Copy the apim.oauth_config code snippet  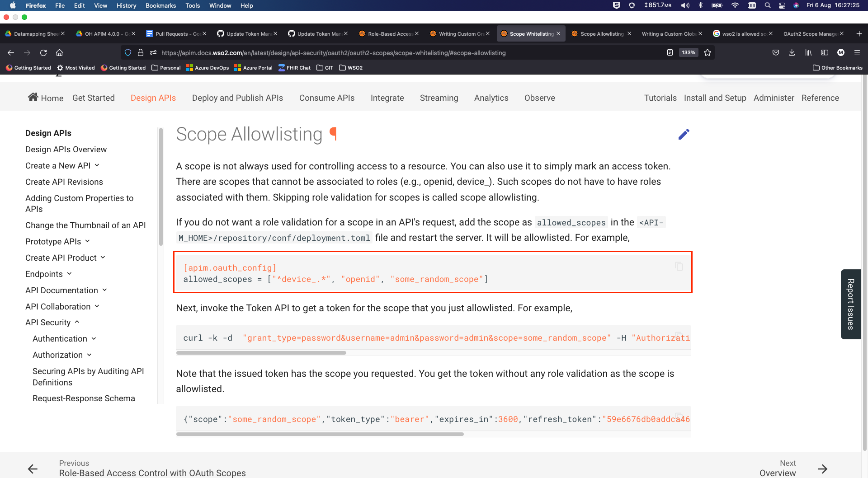pos(679,267)
